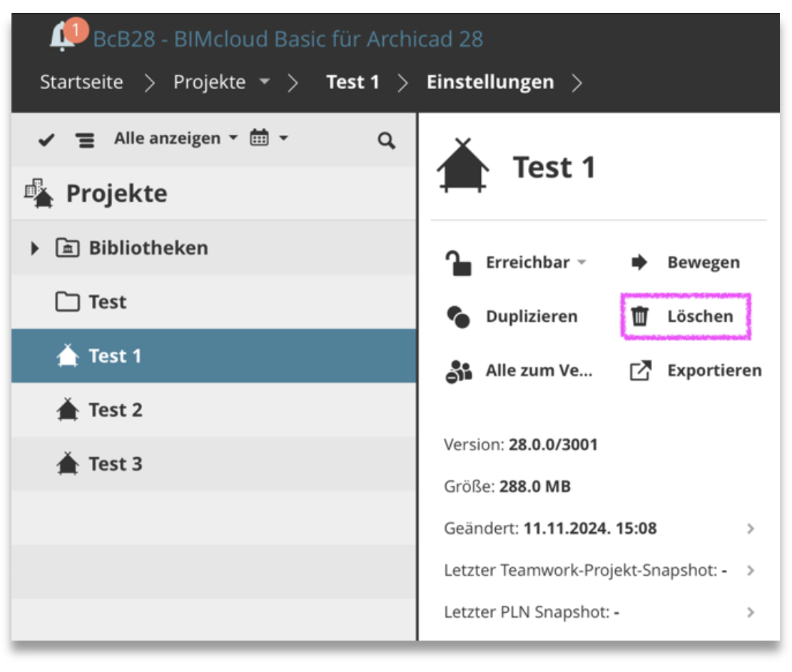
Task: Open Letzter PLN Snapshot row
Action: 599,612
